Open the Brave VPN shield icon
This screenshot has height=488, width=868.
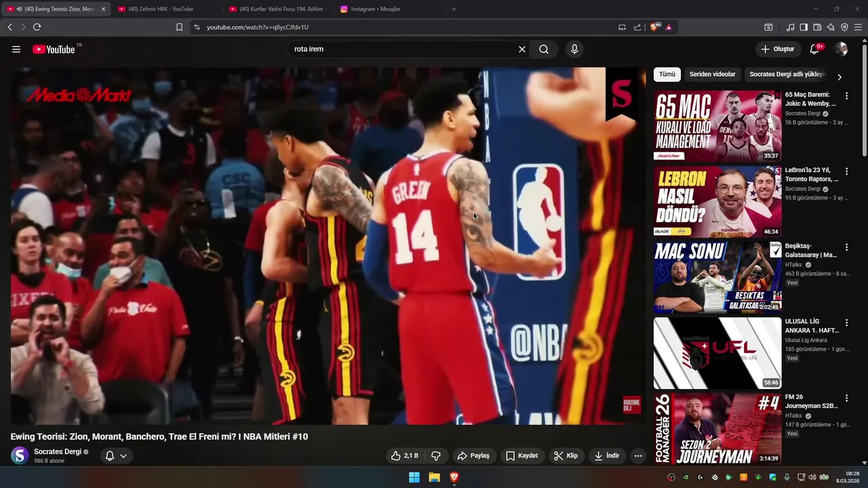tap(844, 27)
